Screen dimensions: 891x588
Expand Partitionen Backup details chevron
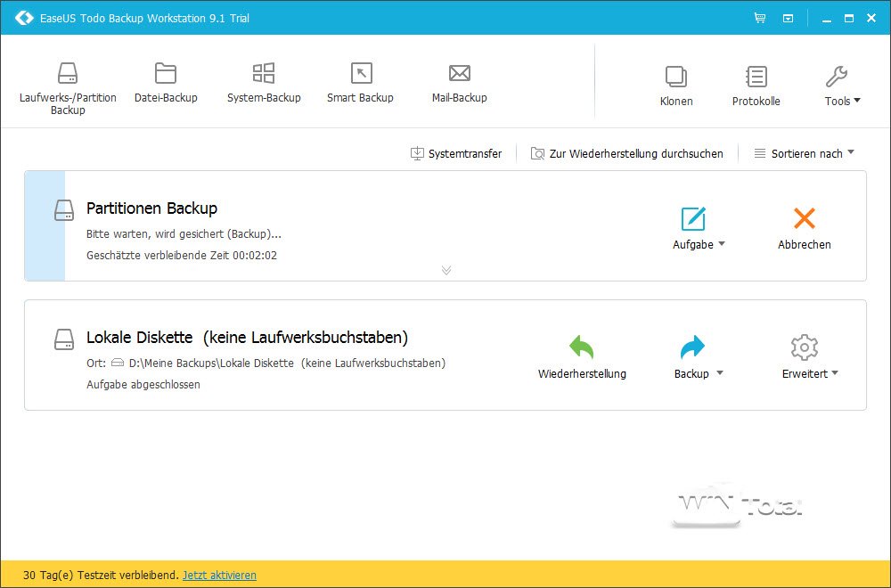pyautogui.click(x=446, y=270)
